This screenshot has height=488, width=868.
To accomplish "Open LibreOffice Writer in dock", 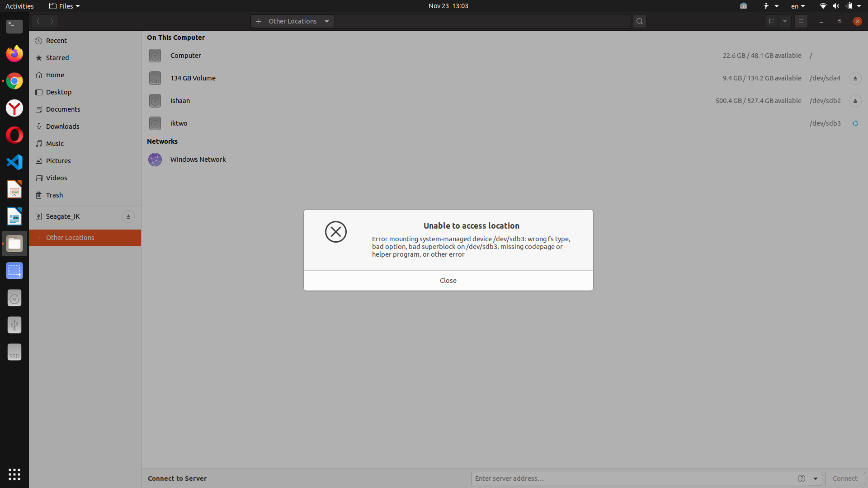I will (x=14, y=216).
